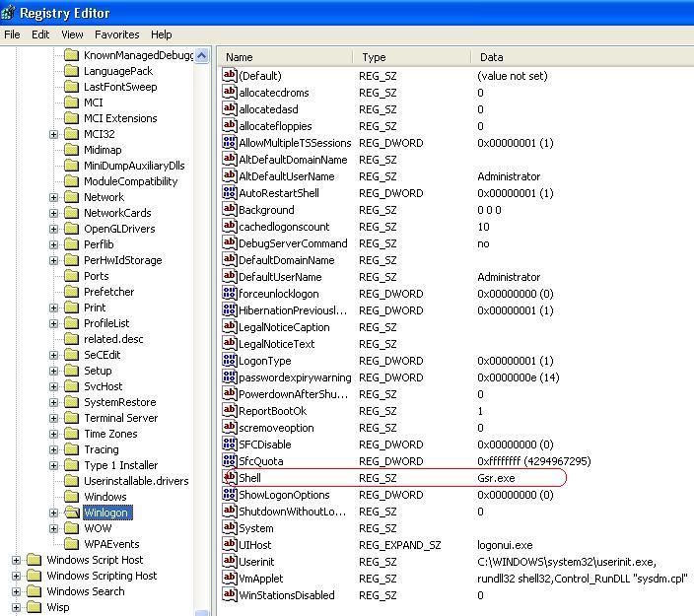This screenshot has width=694, height=616.
Task: Click the DWORD icon beside SFCDisable
Action: 230,444
